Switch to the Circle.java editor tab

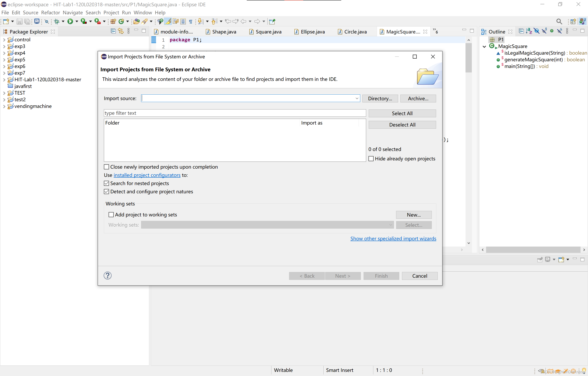(355, 32)
